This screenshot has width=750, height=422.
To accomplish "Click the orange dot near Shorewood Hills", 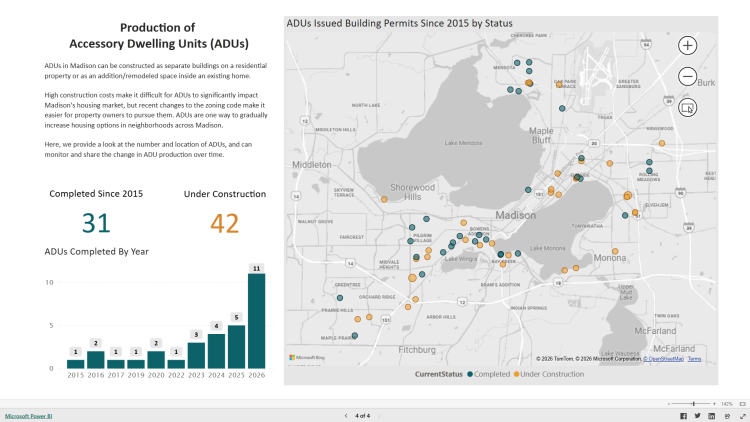I will coord(384,199).
